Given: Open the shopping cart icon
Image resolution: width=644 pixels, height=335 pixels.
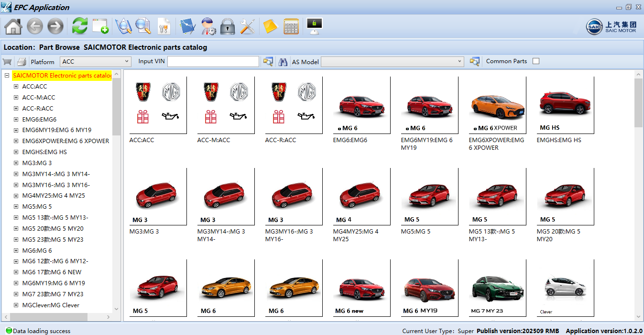Looking at the screenshot, I should (7, 62).
